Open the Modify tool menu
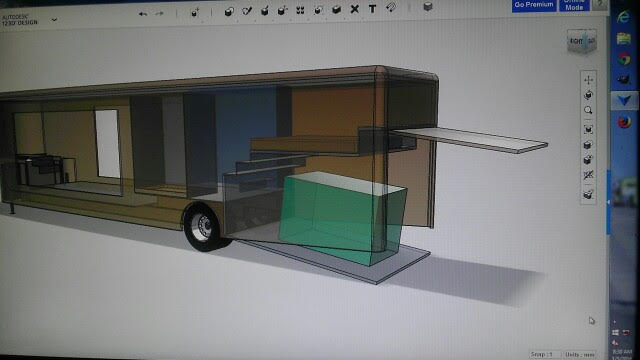Image resolution: width=640 pixels, height=360 pixels. (x=282, y=10)
